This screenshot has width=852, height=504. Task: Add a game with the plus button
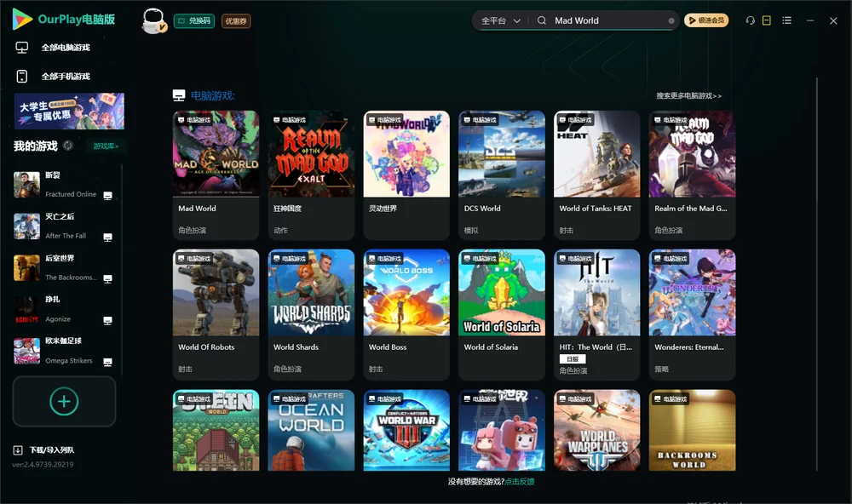click(64, 401)
